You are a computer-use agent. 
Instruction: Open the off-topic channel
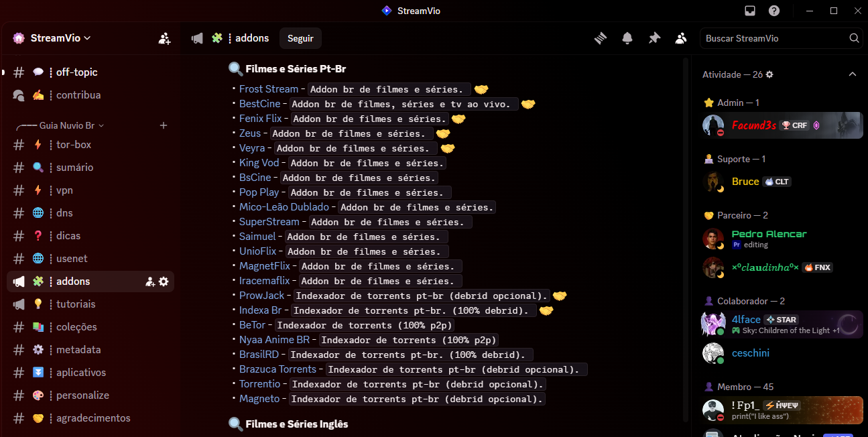pyautogui.click(x=90, y=72)
